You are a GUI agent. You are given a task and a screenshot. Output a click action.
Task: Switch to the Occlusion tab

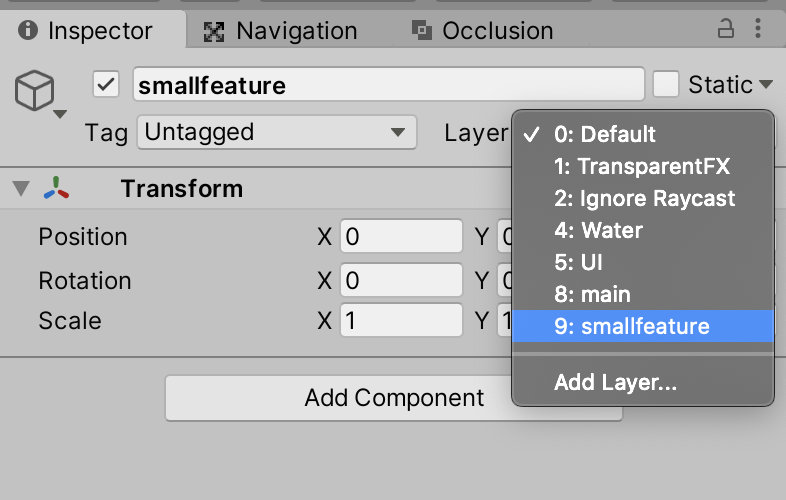(482, 31)
